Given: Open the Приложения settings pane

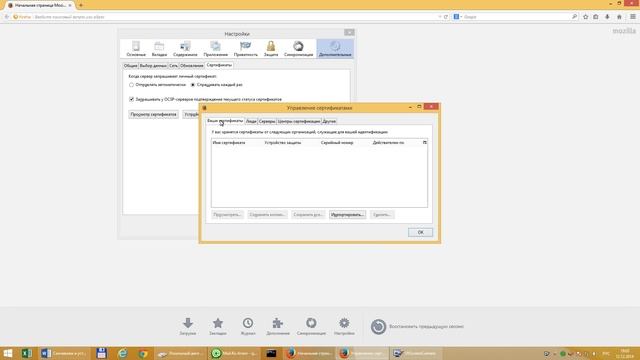Looking at the screenshot, I should (x=216, y=49).
